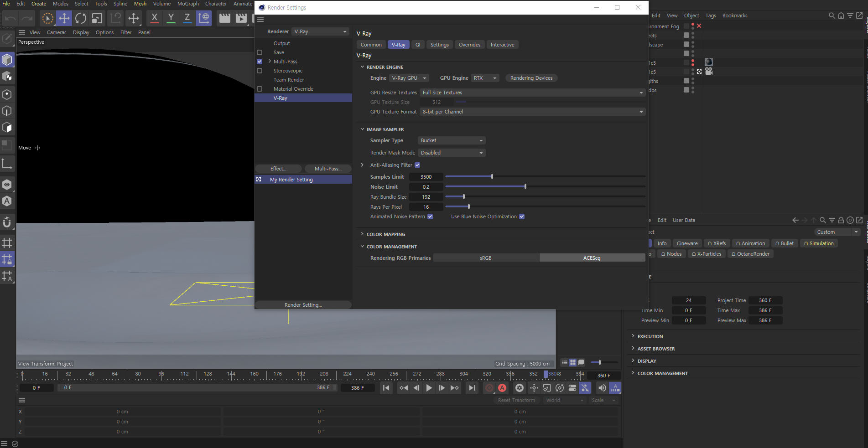Select the Scale tool in toolbar
Screen dimensions: 868x448
[97, 18]
